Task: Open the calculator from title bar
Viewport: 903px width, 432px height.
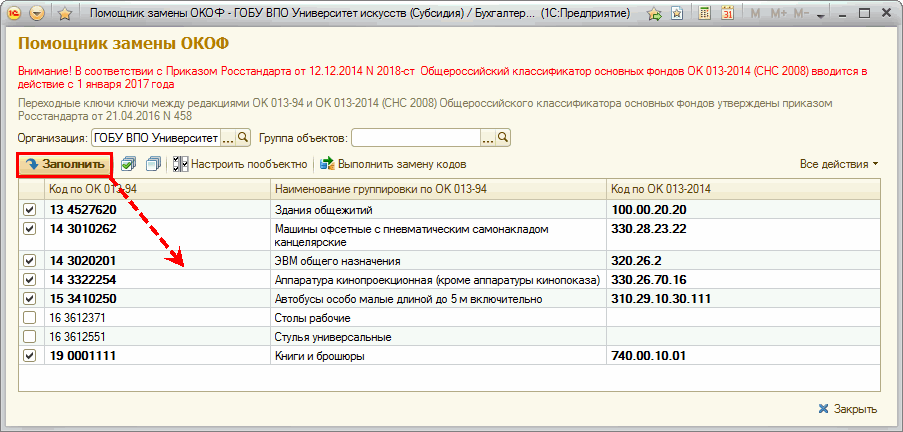Action: click(x=704, y=15)
